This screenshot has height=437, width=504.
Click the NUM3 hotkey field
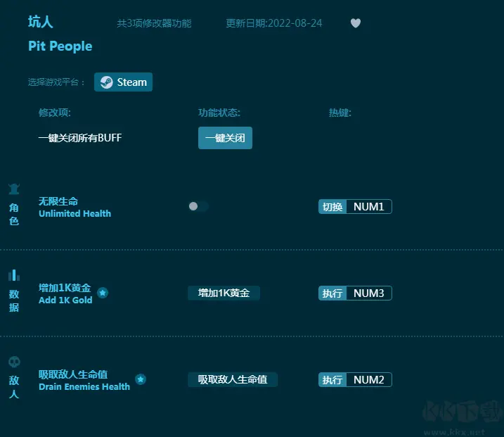[368, 293]
